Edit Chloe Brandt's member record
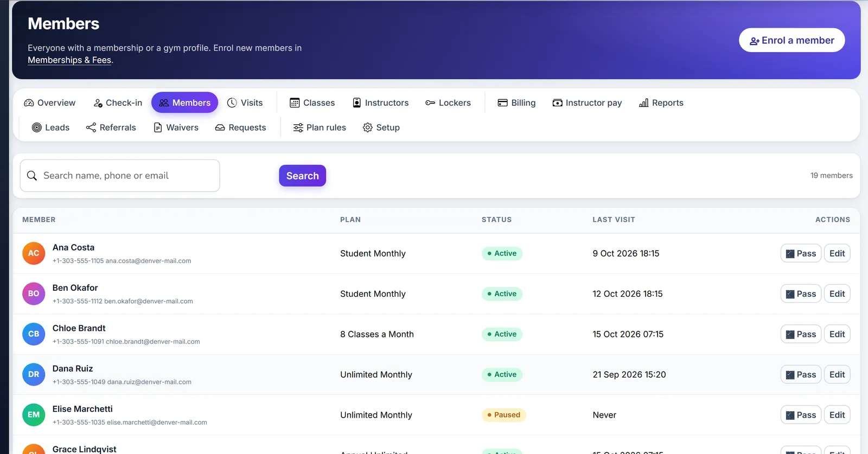 [837, 334]
